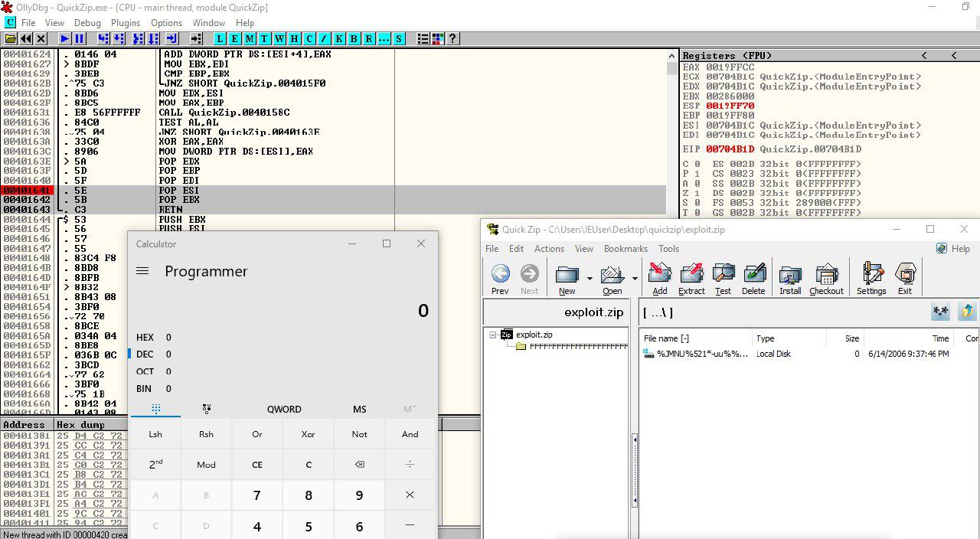Collapse the exploit.zip tree node
This screenshot has height=539, width=980.
point(494,335)
